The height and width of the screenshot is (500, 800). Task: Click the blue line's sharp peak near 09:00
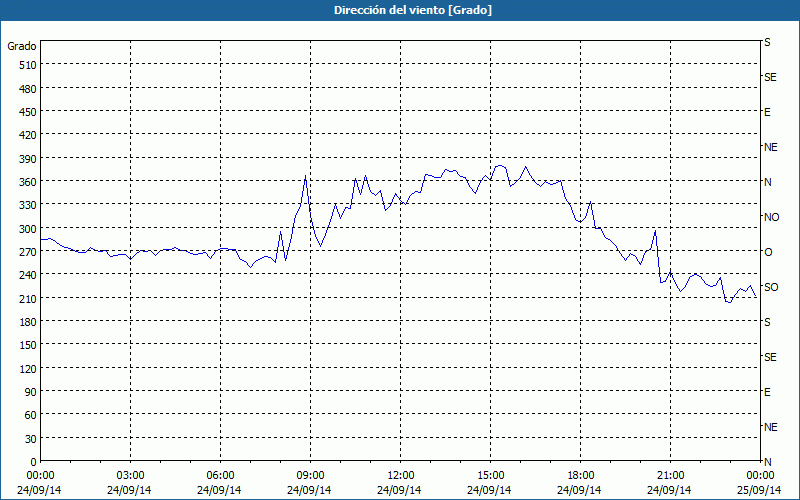pyautogui.click(x=305, y=177)
